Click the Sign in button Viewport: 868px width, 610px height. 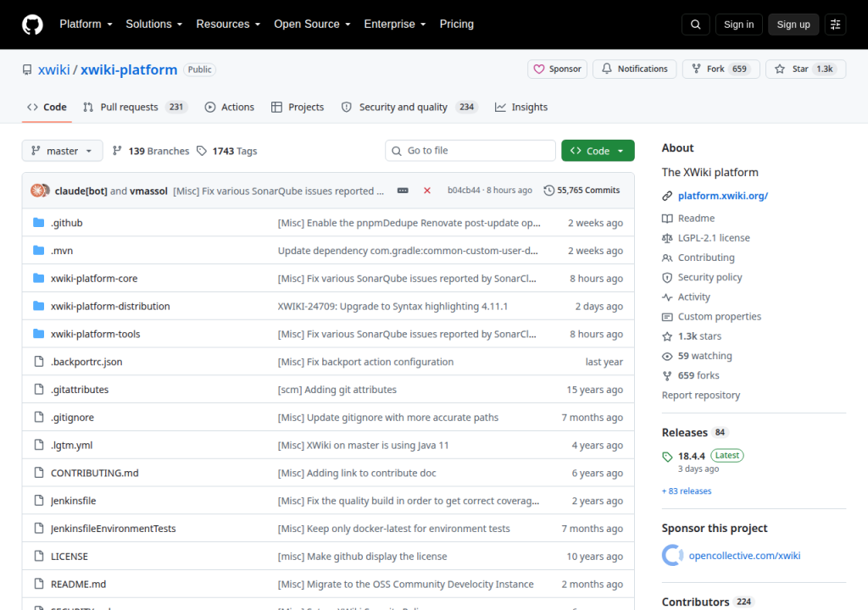(738, 25)
